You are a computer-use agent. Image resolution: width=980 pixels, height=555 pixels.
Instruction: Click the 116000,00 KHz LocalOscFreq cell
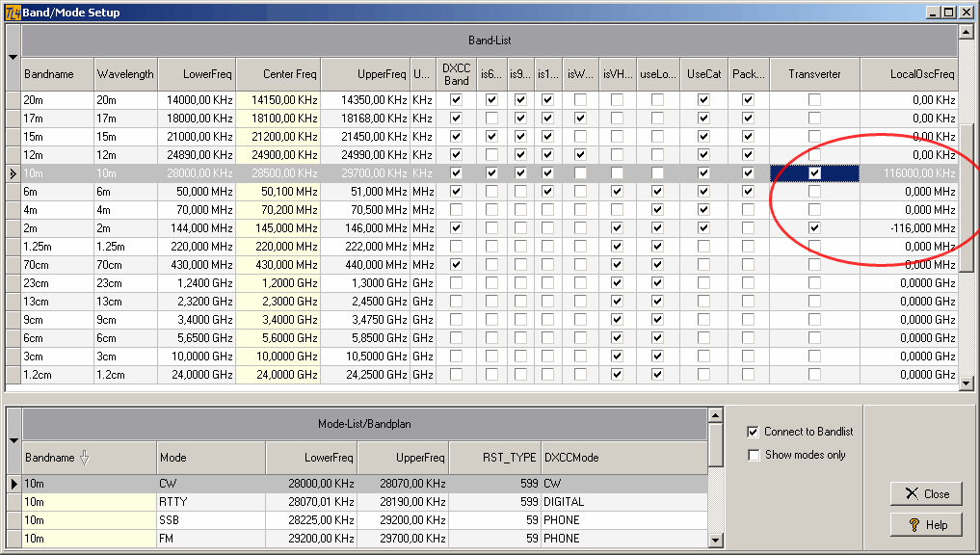tap(909, 173)
